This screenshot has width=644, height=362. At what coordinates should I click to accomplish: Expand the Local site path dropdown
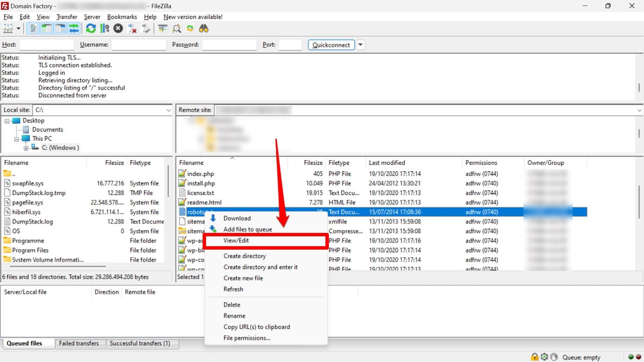[168, 110]
